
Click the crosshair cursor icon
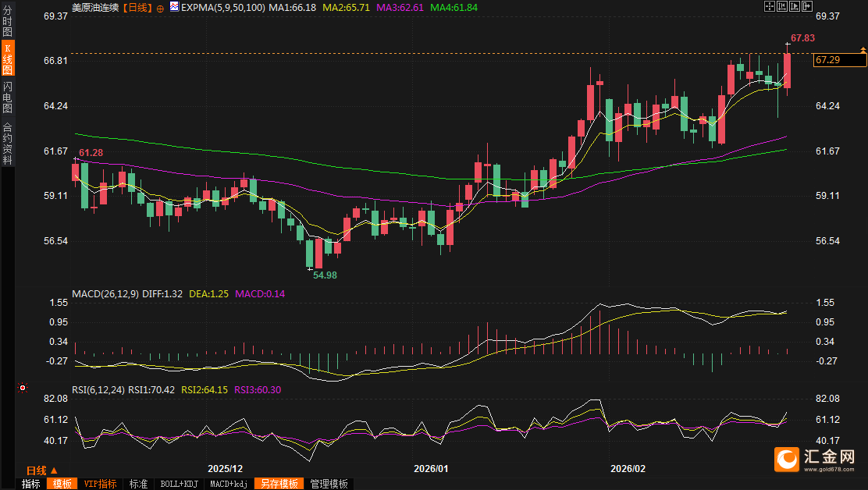coord(770,6)
